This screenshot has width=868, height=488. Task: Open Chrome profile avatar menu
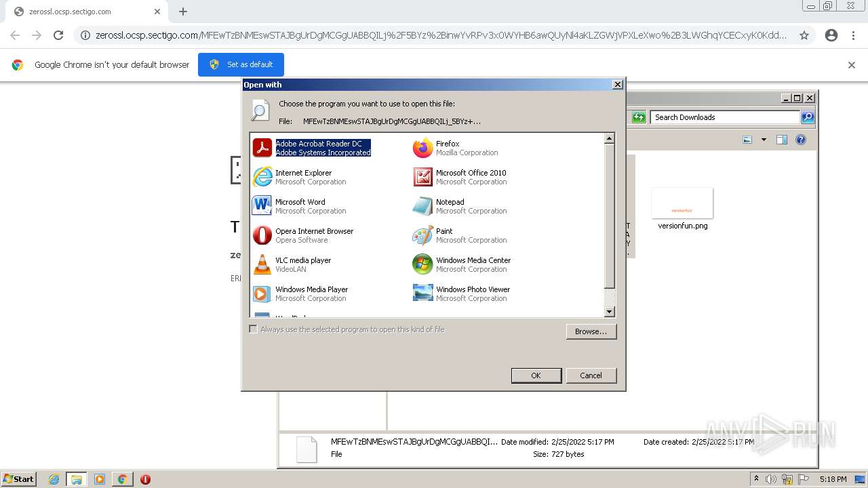click(x=831, y=35)
